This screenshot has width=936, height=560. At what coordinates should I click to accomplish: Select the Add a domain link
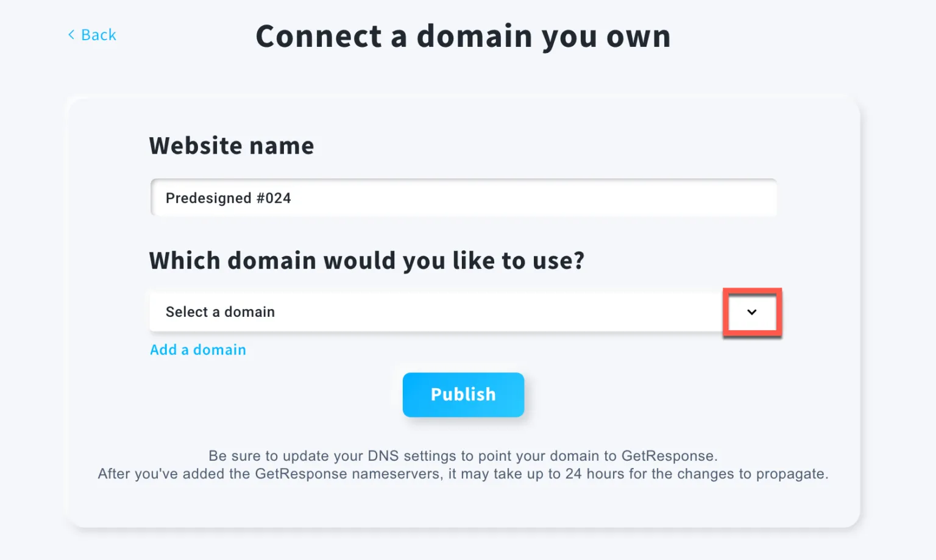[x=197, y=349]
